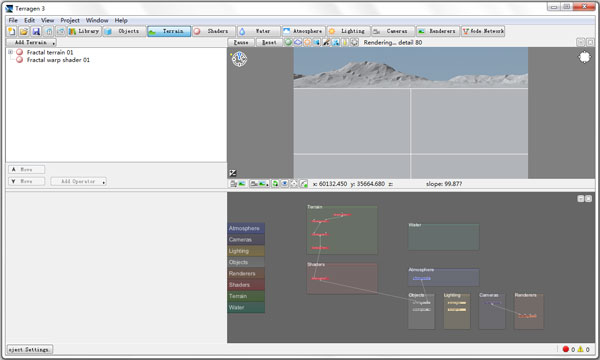Open the Water layout
The image size is (600, 360).
(x=258, y=31)
